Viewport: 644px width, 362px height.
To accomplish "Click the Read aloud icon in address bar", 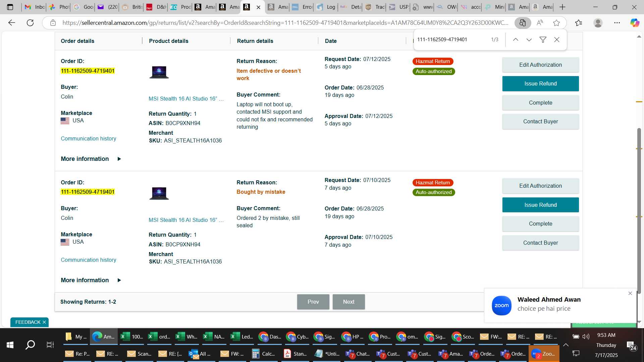I will click(540, 23).
